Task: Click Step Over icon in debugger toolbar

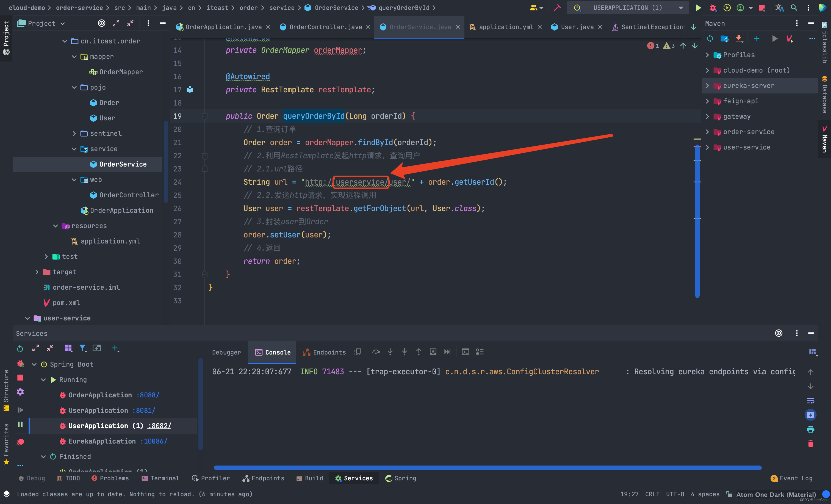Action: tap(376, 352)
